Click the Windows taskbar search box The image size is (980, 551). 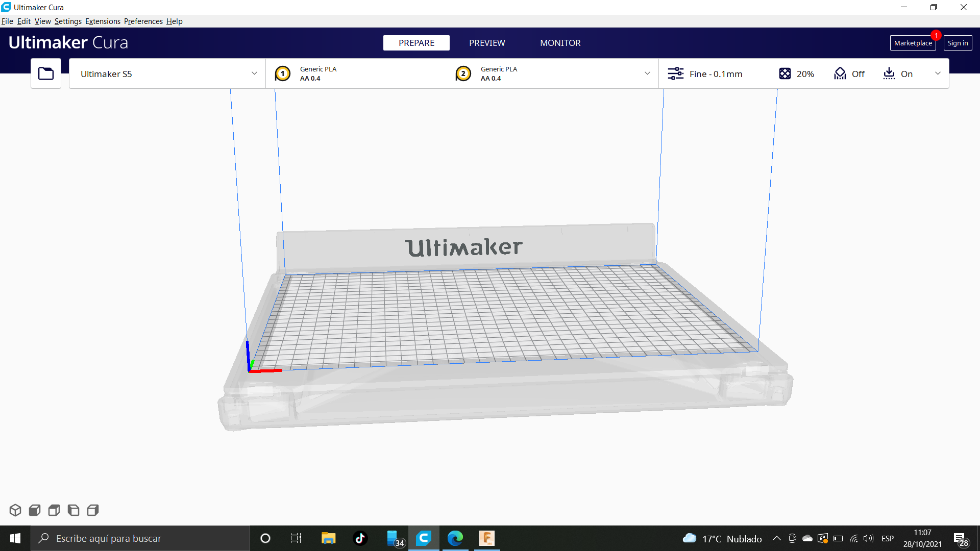pyautogui.click(x=140, y=538)
